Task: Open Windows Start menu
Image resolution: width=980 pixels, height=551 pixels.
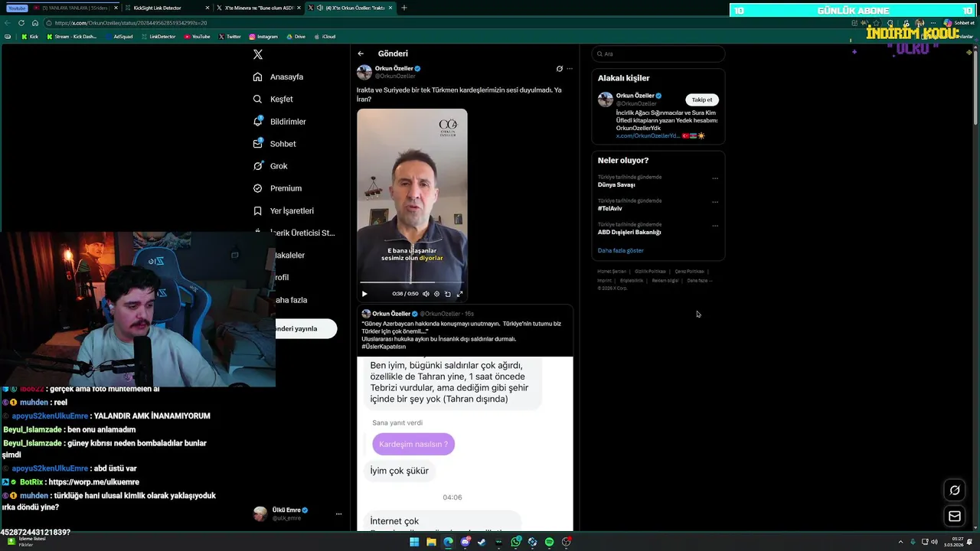Action: pyautogui.click(x=414, y=542)
